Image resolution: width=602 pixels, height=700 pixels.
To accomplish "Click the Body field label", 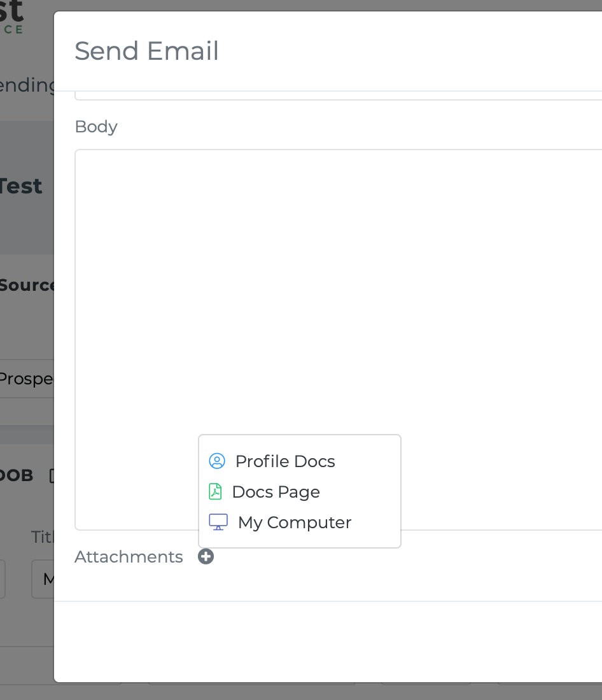I will coord(96,127).
